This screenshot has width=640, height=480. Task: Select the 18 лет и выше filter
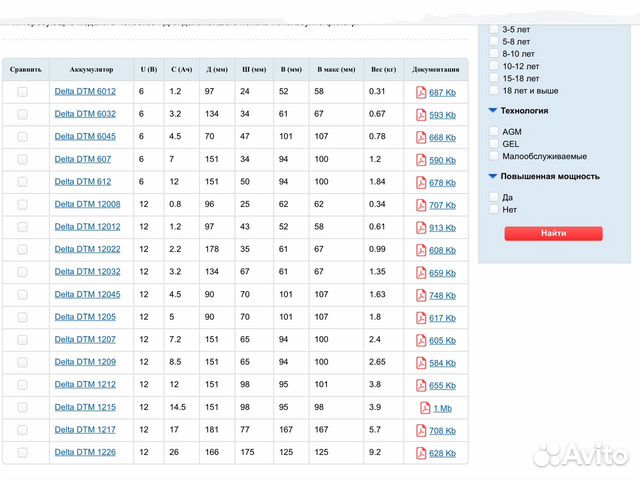pos(494,90)
